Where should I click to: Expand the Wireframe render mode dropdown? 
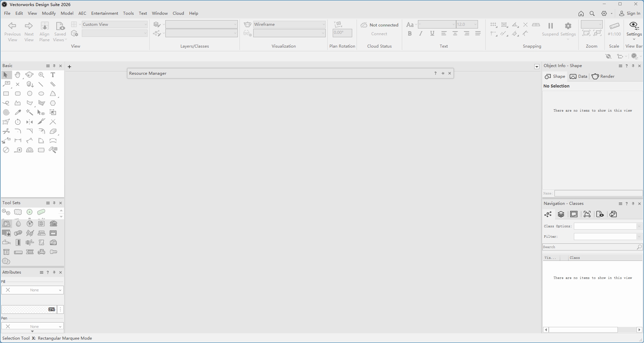[x=289, y=24]
